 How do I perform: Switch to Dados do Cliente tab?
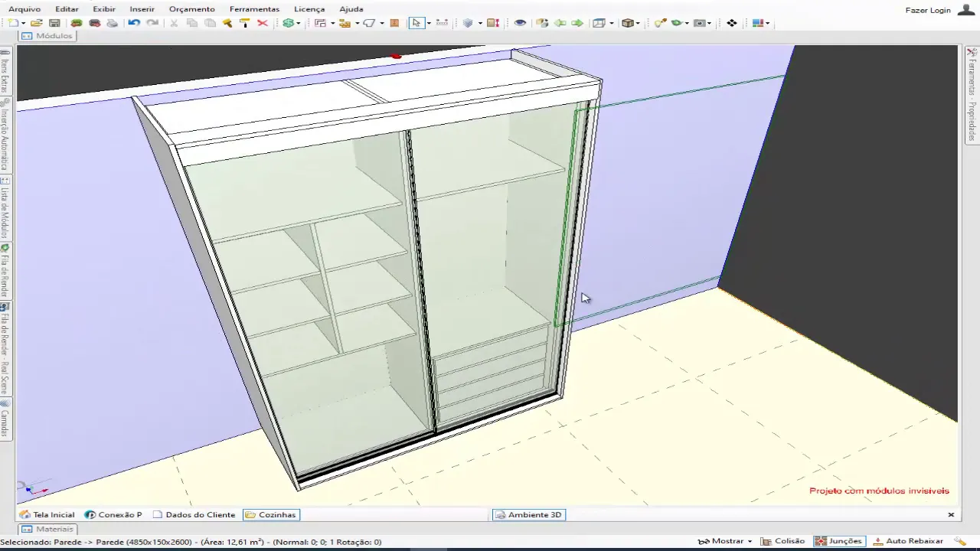(x=194, y=515)
